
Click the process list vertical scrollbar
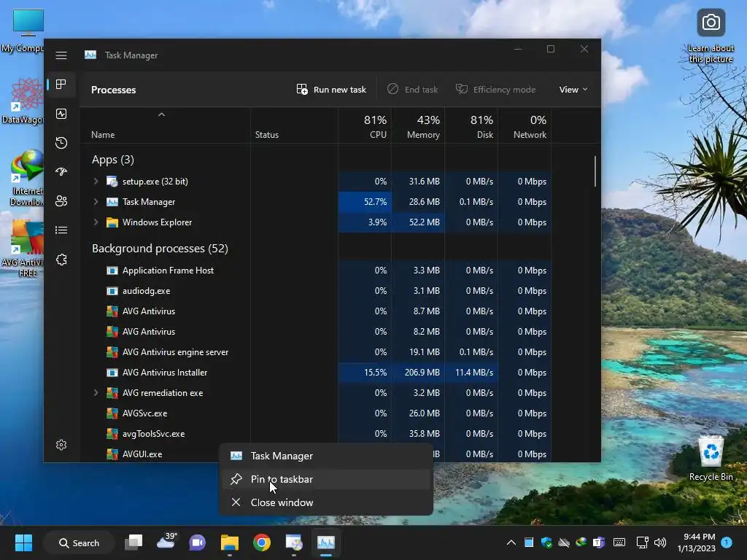click(x=595, y=171)
